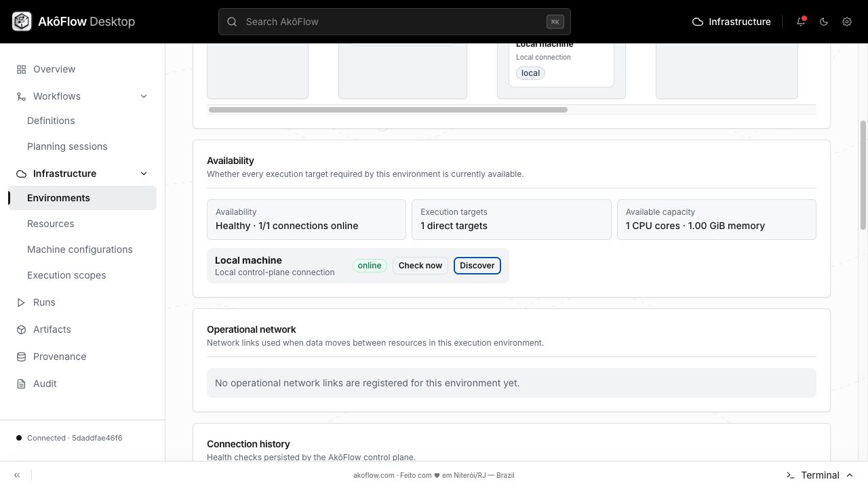Open the settings gear icon

pyautogui.click(x=847, y=22)
